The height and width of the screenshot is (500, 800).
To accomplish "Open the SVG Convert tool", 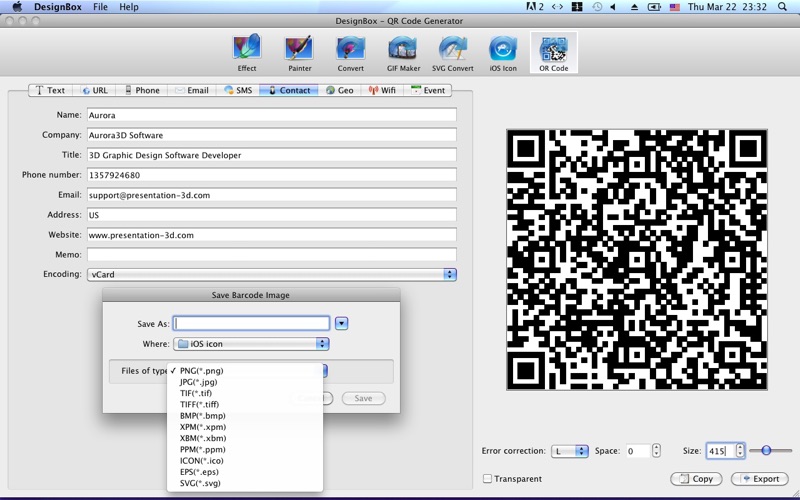I will (453, 53).
